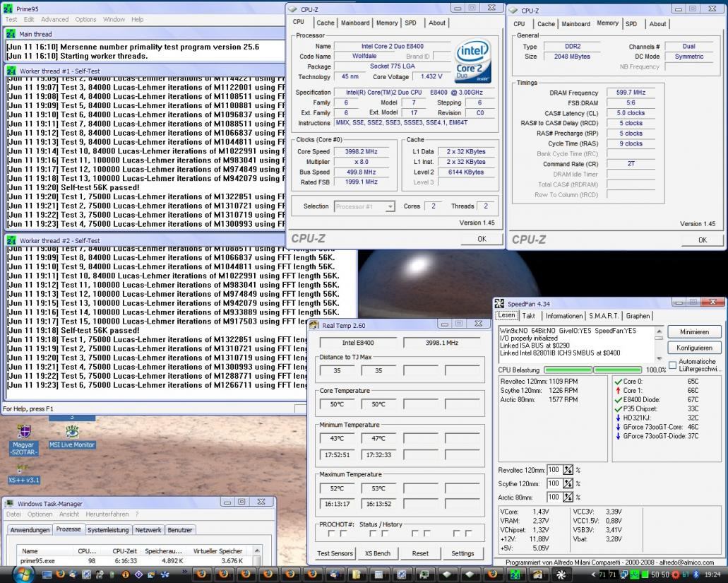Adjust the Revoltec 120mm speed stepper

(x=568, y=470)
